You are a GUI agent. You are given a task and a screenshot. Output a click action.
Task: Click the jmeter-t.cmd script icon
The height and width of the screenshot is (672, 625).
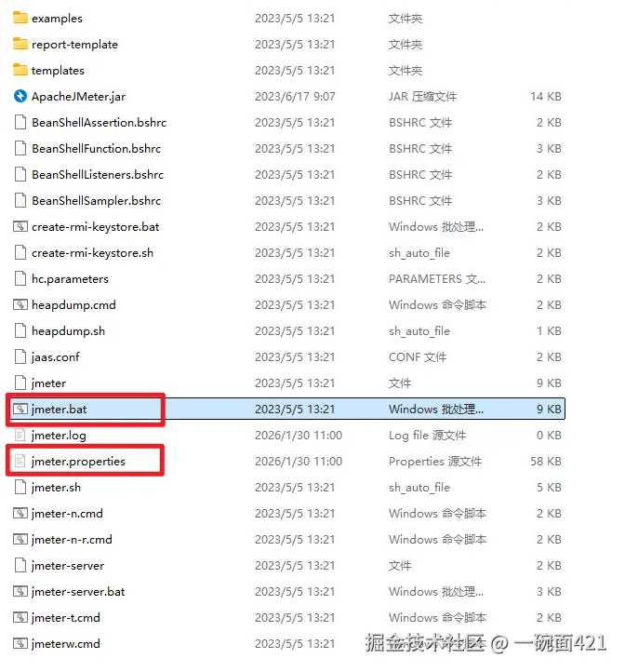pos(20,618)
